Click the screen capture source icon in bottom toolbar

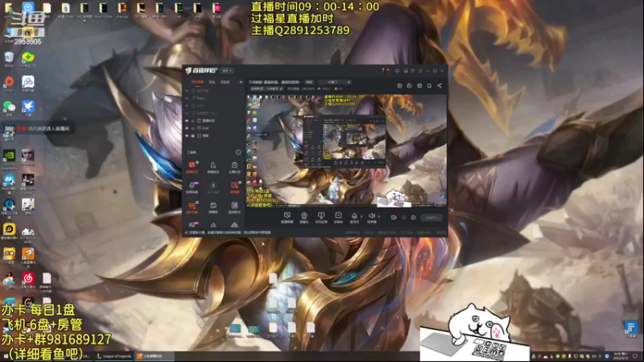click(x=287, y=215)
